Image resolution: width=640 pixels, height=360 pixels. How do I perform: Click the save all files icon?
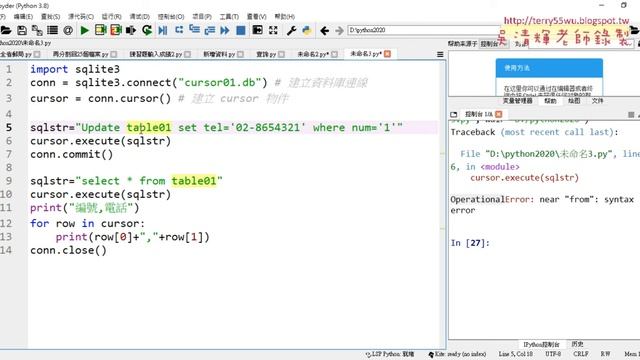pyautogui.click(x=37, y=30)
